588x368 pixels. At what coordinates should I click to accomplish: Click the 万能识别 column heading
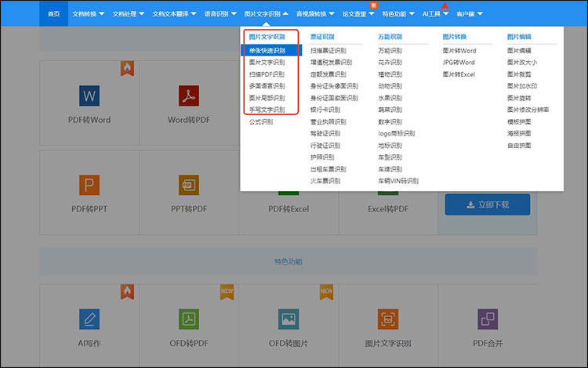coord(390,37)
